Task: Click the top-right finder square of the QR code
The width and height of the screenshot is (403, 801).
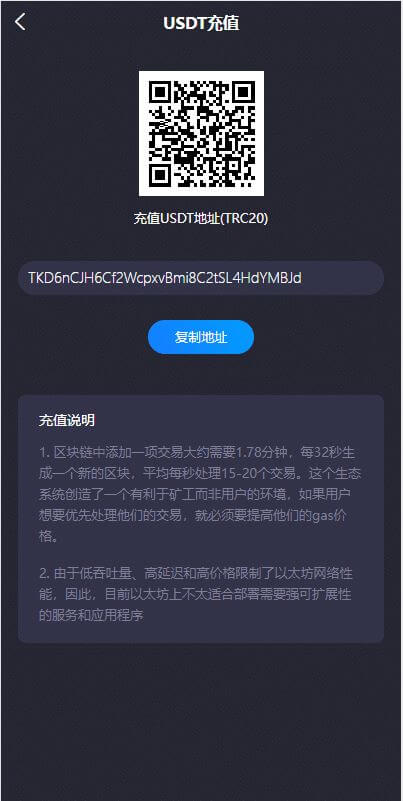Action: click(x=243, y=92)
